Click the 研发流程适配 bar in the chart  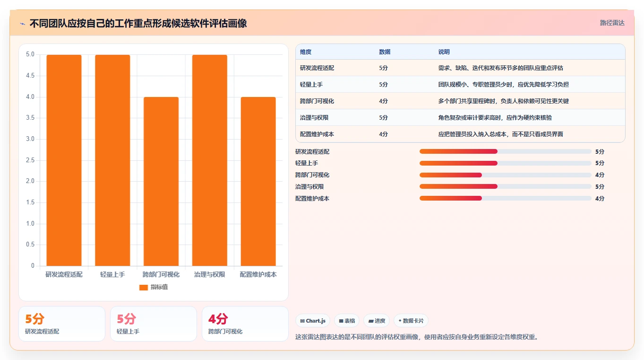click(x=64, y=160)
